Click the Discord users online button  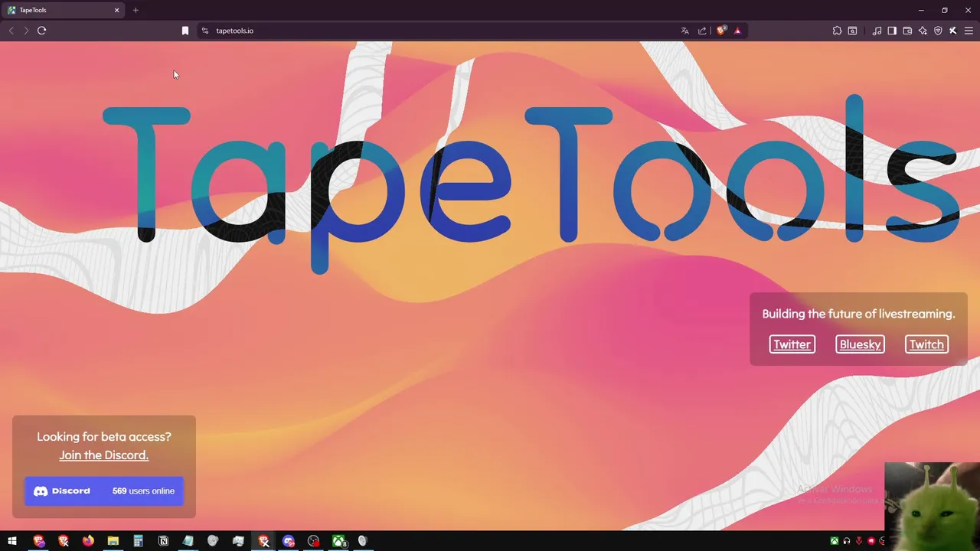point(104,491)
